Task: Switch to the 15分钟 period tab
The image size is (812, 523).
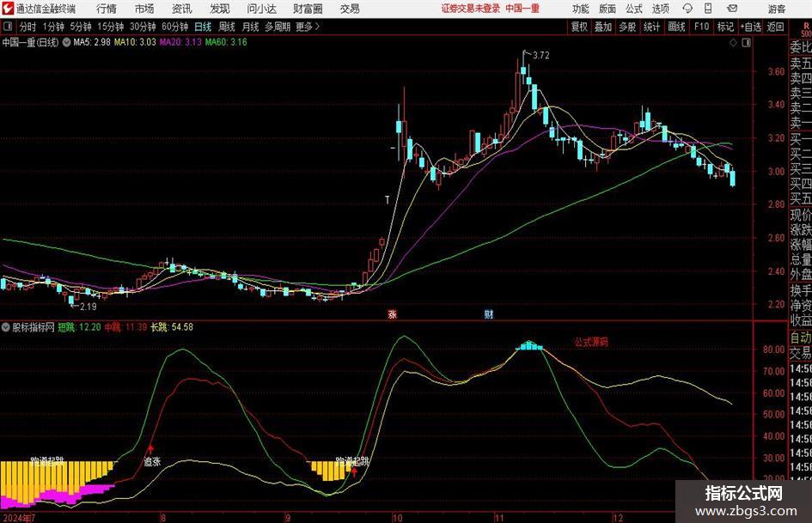Action: [x=111, y=27]
